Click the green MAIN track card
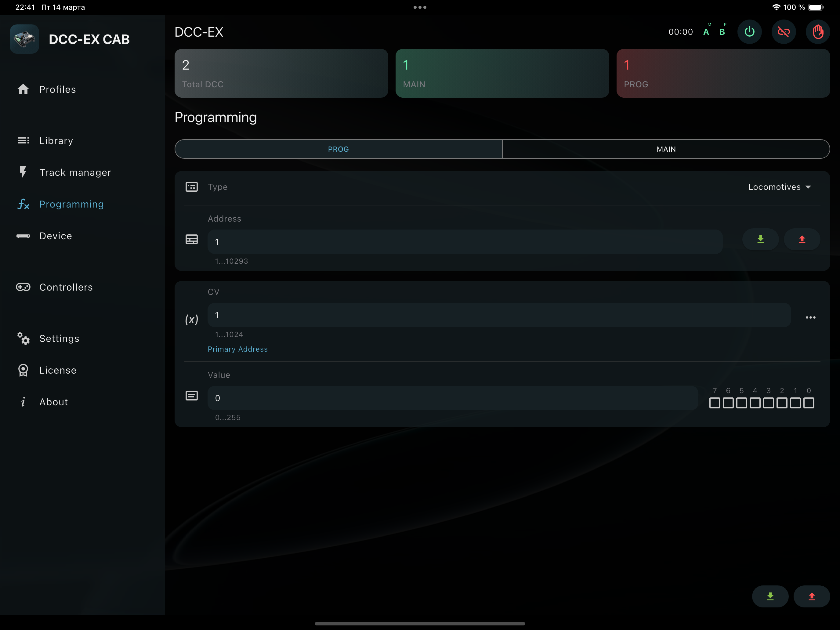The image size is (840, 630). tap(502, 73)
